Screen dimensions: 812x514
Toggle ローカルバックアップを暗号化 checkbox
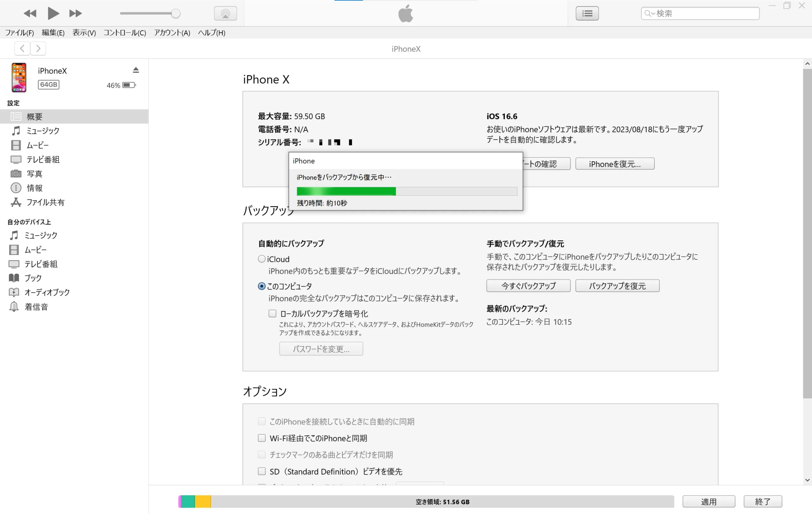point(272,314)
